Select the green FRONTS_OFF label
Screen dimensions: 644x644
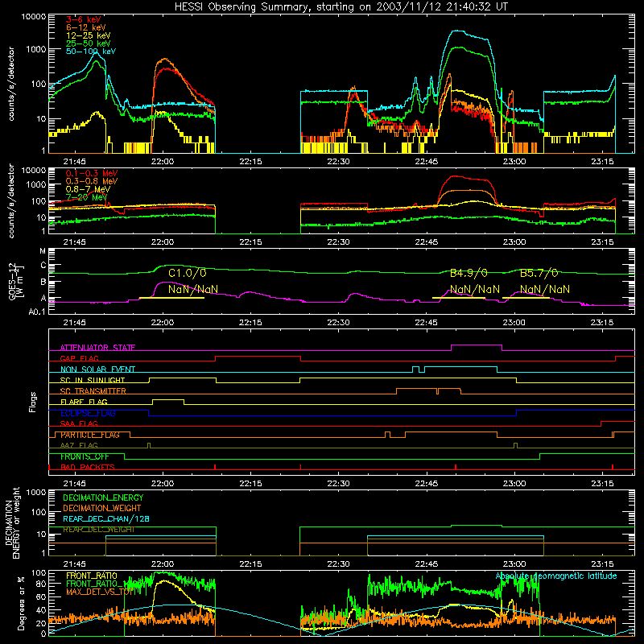pos(85,456)
